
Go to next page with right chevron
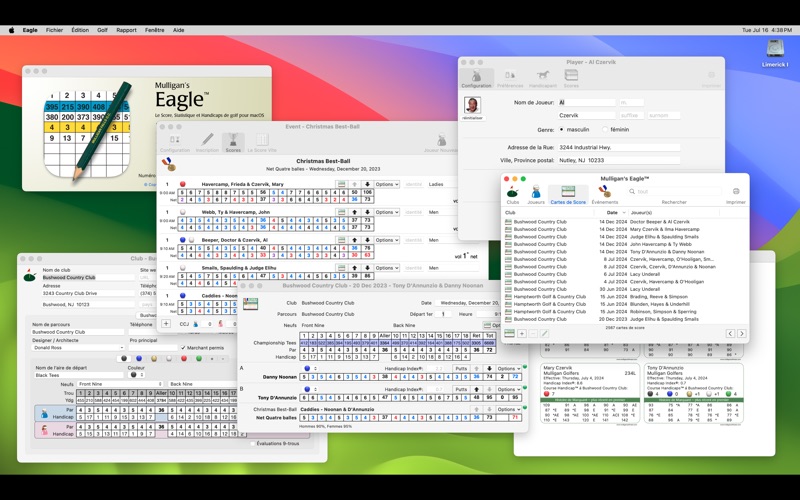tap(741, 333)
